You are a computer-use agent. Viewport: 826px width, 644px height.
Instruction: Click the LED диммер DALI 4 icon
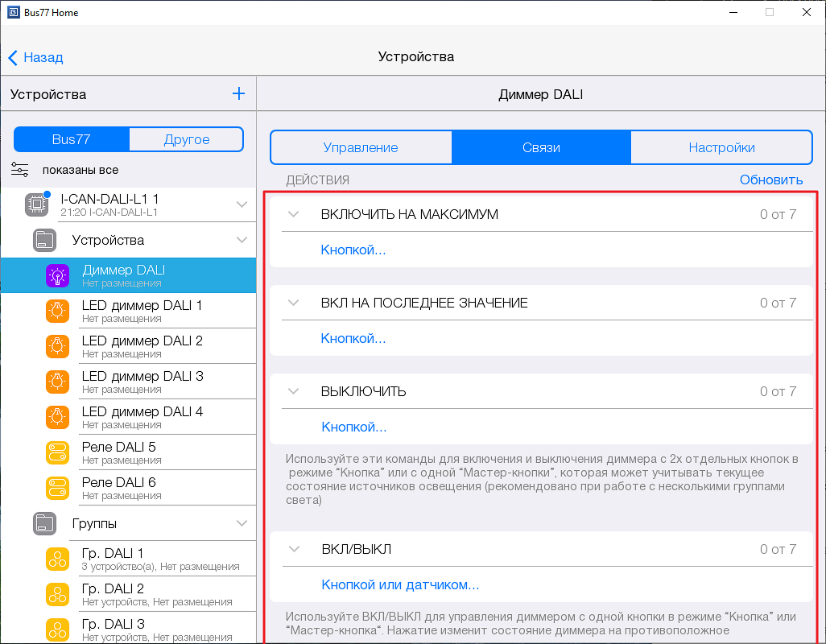[57, 417]
